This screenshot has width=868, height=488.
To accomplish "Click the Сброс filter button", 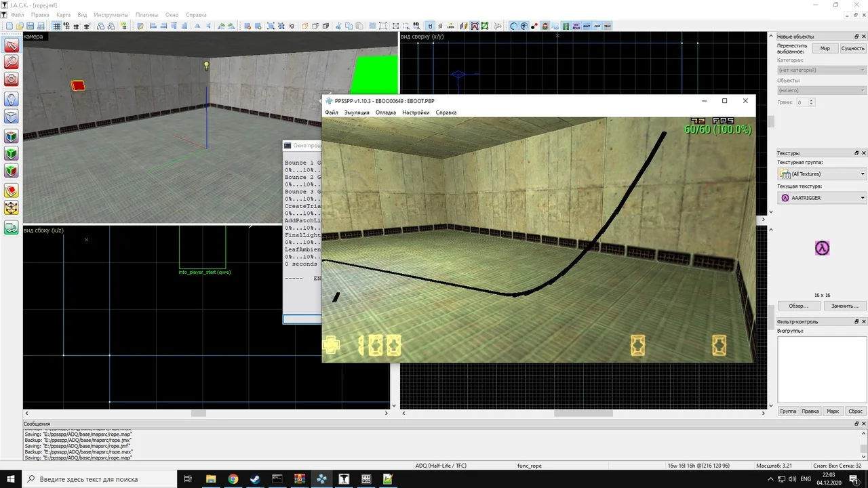I will point(855,411).
